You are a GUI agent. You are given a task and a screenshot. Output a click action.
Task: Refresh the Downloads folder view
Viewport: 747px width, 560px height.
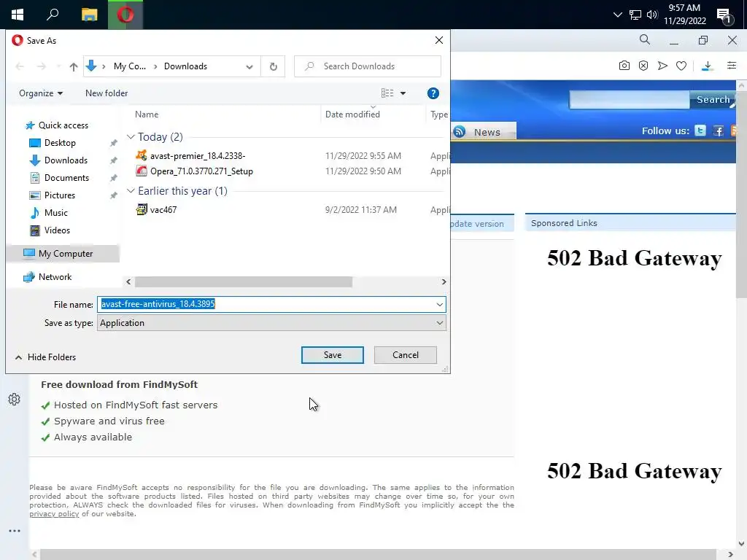(274, 66)
